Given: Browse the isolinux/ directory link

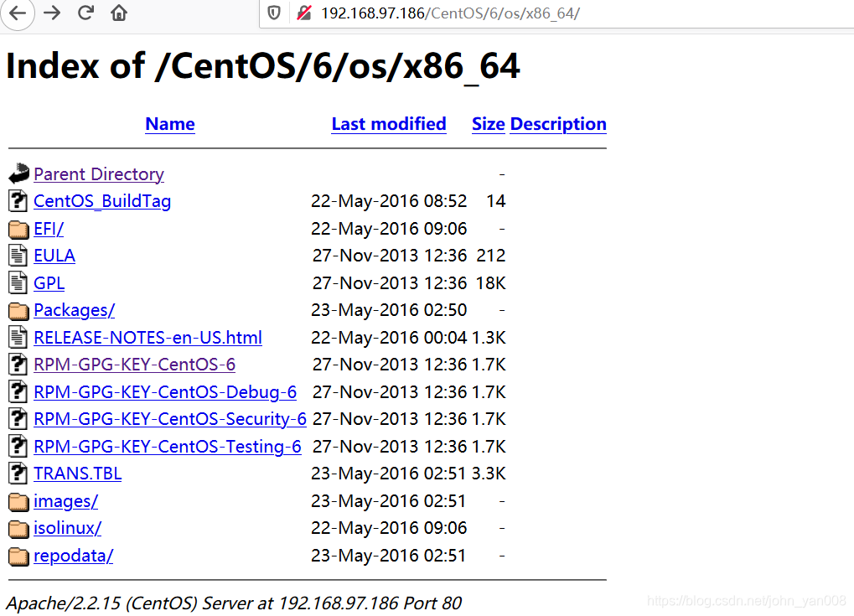Looking at the screenshot, I should click(67, 528).
